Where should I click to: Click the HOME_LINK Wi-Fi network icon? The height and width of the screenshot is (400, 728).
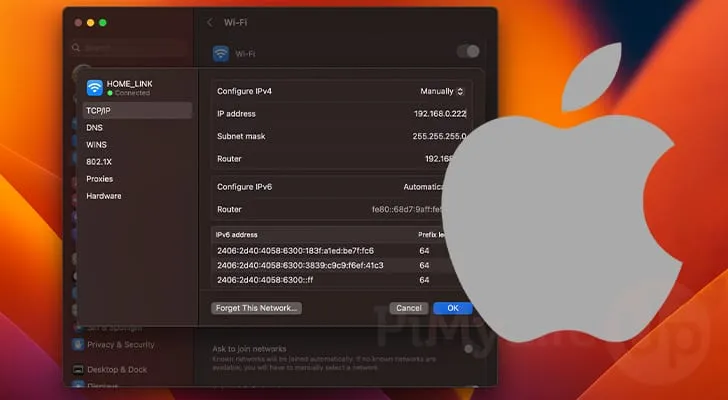(95, 87)
